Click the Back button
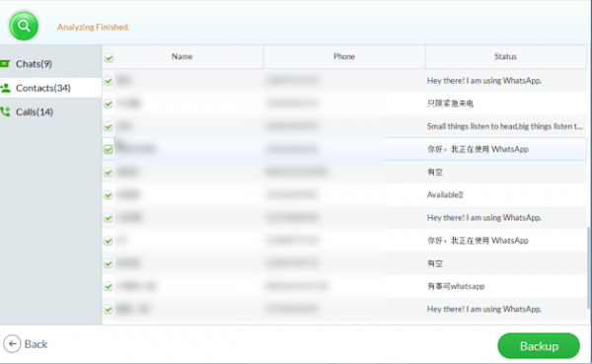Screen dimensions: 592x364 click(x=26, y=344)
